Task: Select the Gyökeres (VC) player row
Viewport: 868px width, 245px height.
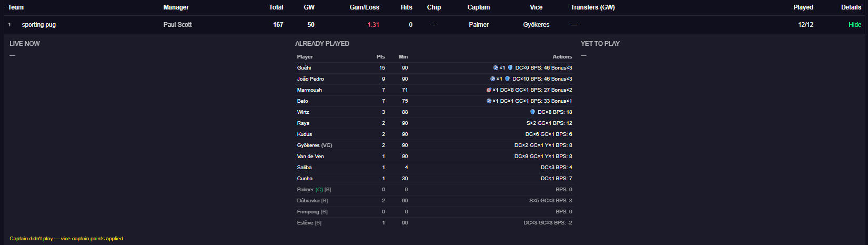Action: click(314, 145)
